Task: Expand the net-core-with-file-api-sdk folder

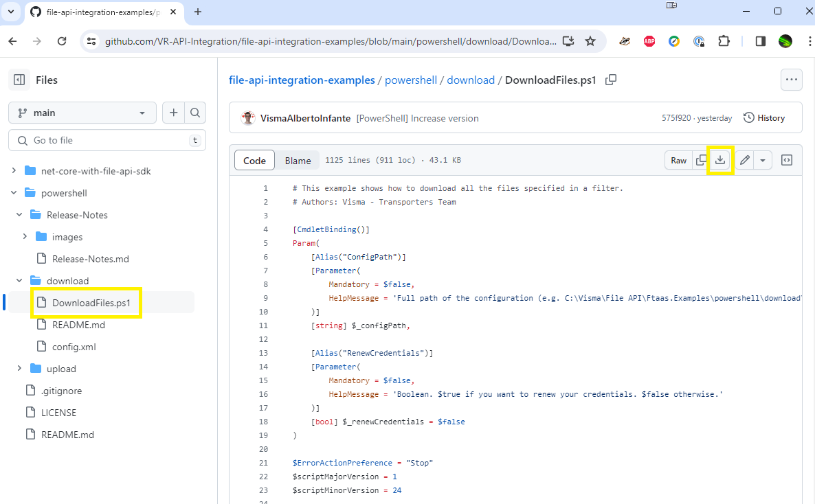Action: click(14, 170)
